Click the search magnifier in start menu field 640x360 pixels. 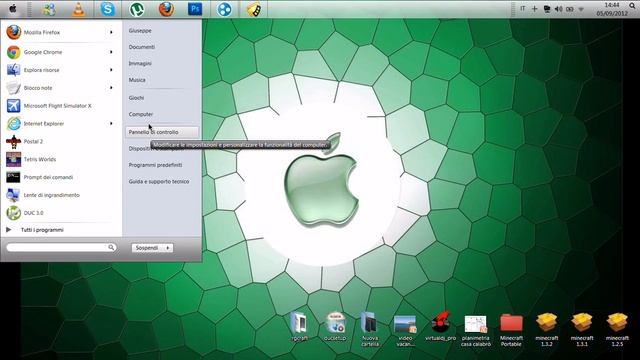point(111,247)
